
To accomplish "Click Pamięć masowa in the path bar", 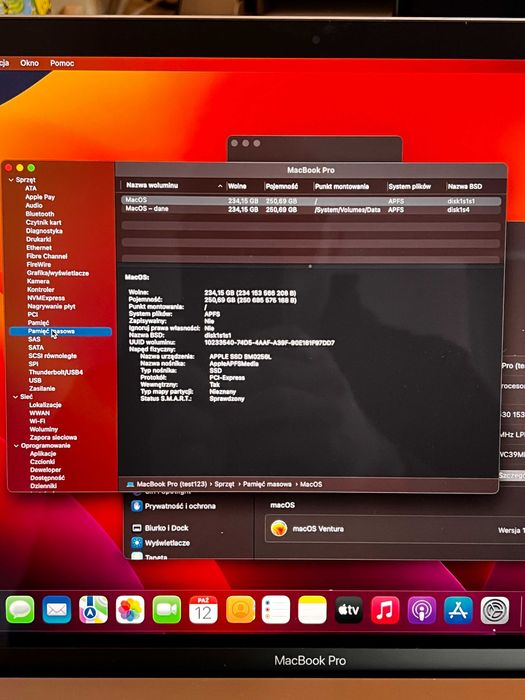I will click(267, 484).
